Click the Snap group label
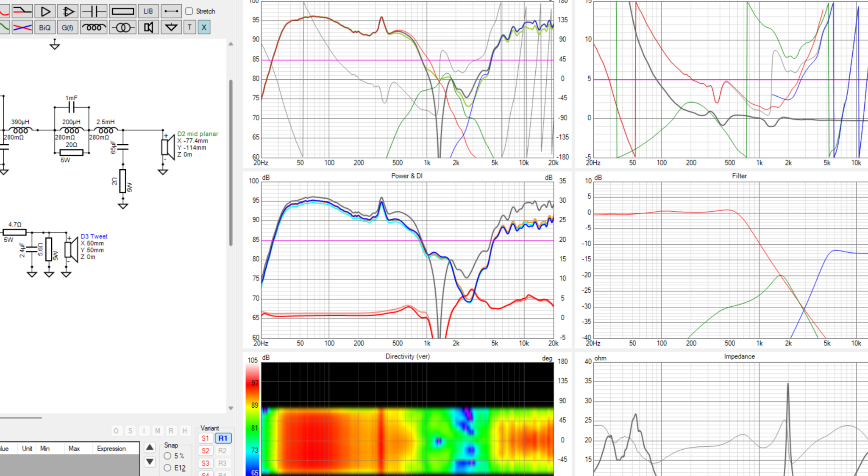The height and width of the screenshot is (476, 868). pyautogui.click(x=171, y=445)
